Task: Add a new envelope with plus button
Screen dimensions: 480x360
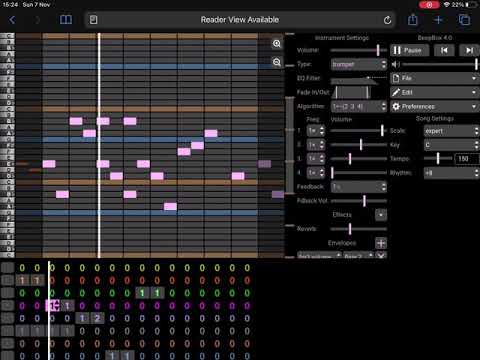Action: [381, 243]
